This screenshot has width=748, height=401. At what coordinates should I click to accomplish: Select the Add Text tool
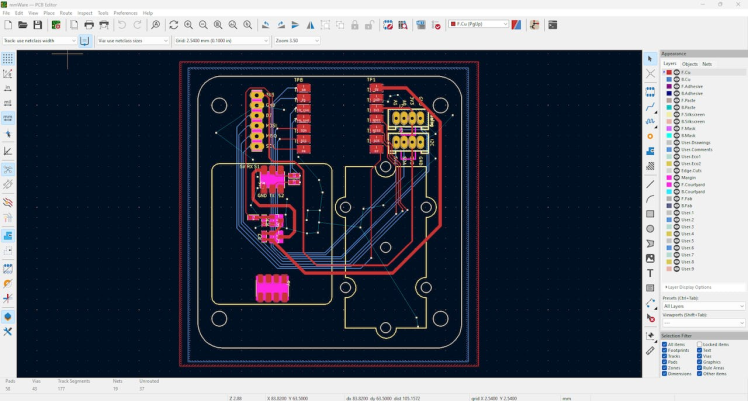(x=650, y=272)
